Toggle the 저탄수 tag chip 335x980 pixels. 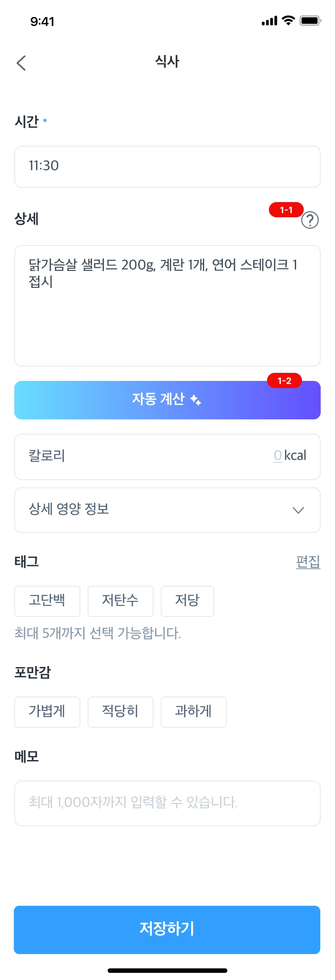(121, 601)
